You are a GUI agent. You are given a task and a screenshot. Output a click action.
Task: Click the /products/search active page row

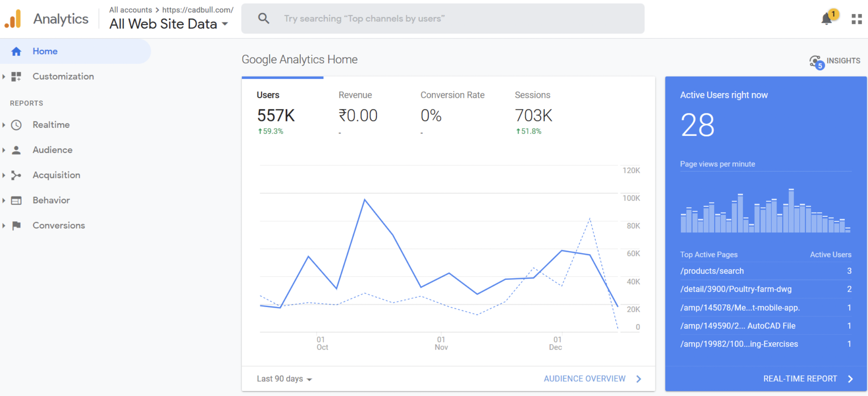click(712, 271)
